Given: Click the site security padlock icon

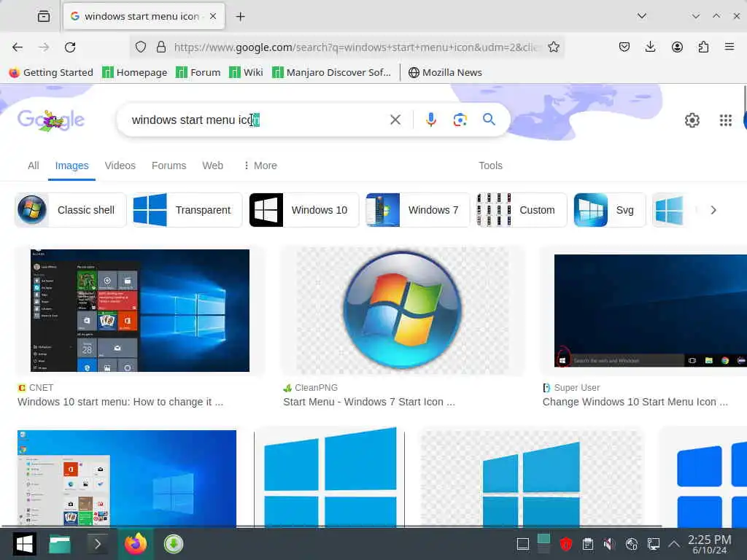Looking at the screenshot, I should pos(161,47).
